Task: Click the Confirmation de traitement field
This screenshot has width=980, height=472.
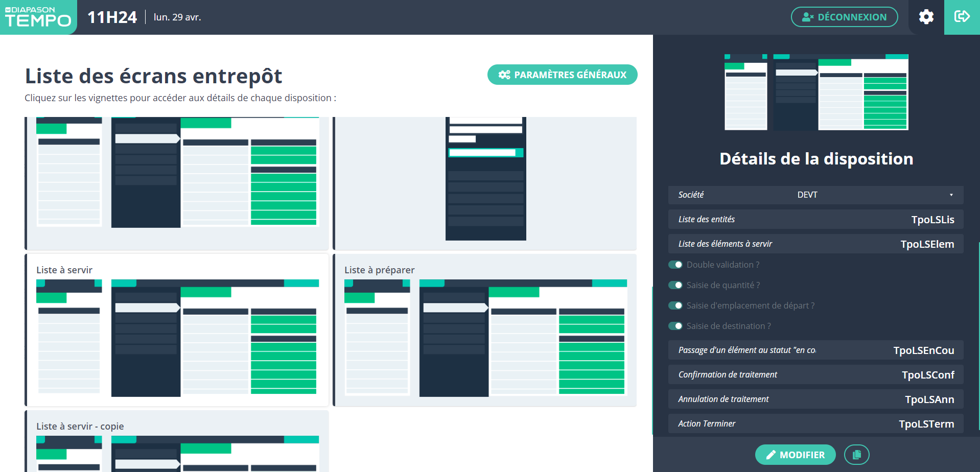Action: (x=815, y=374)
